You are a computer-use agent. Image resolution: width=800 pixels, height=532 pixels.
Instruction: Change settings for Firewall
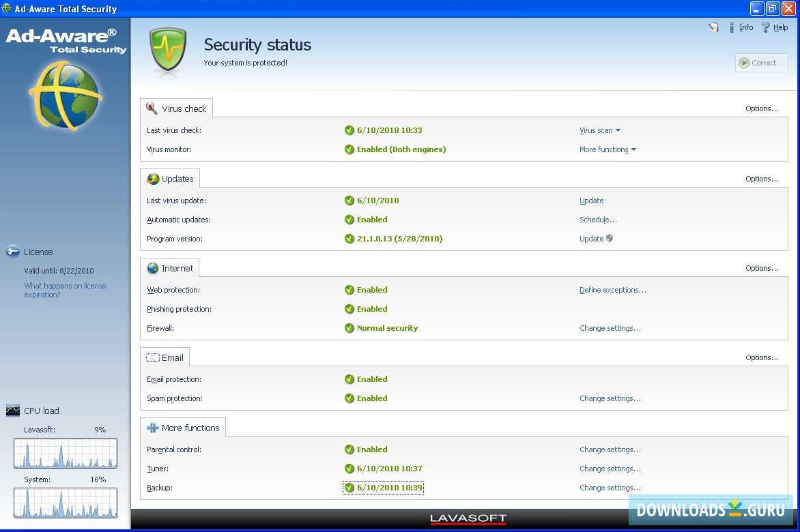coord(610,328)
